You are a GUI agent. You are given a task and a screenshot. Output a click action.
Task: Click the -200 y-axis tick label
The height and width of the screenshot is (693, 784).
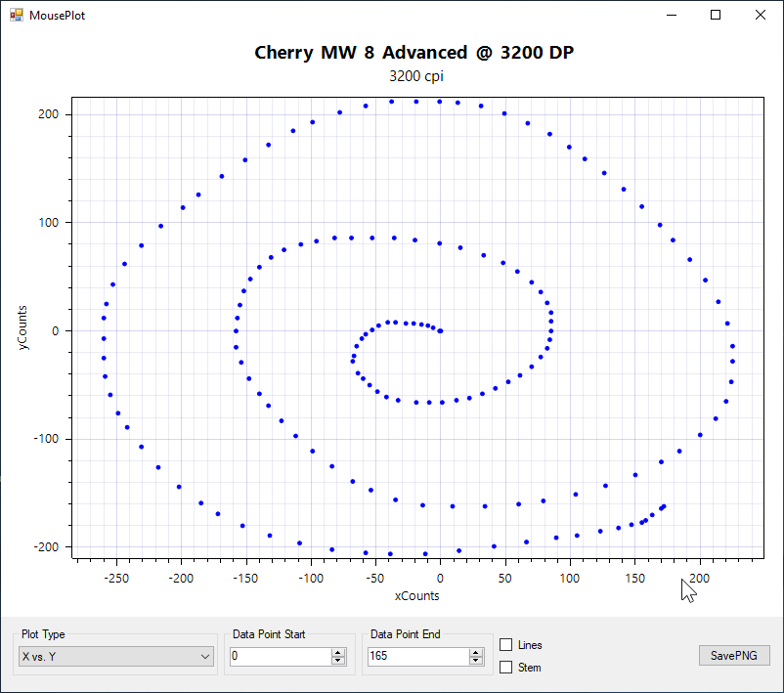tap(46, 547)
